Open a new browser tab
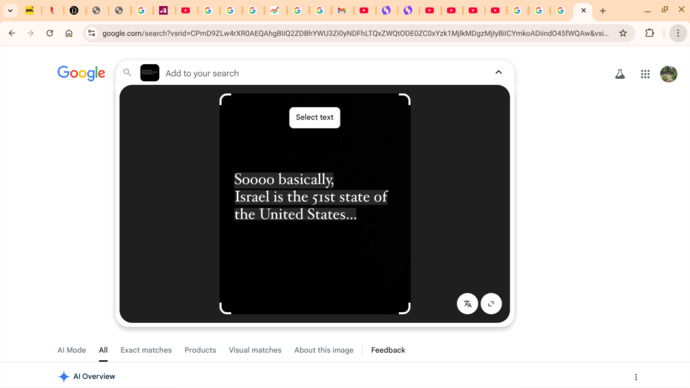Viewport: 690px width, 388px height. tap(603, 11)
